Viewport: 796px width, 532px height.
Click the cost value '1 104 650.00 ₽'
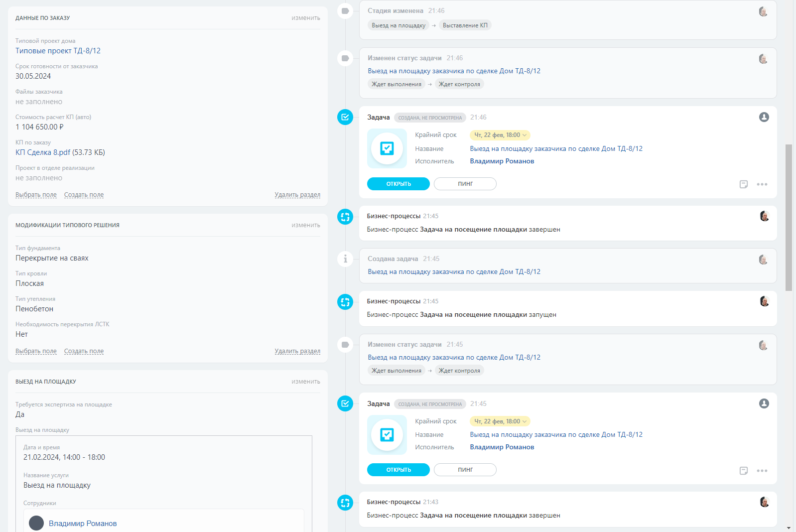(x=39, y=127)
